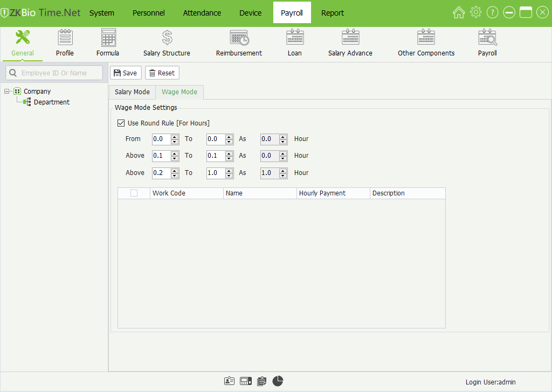Image resolution: width=552 pixels, height=392 pixels.
Task: Click the search magnifier icon in employee field
Action: pos(13,73)
